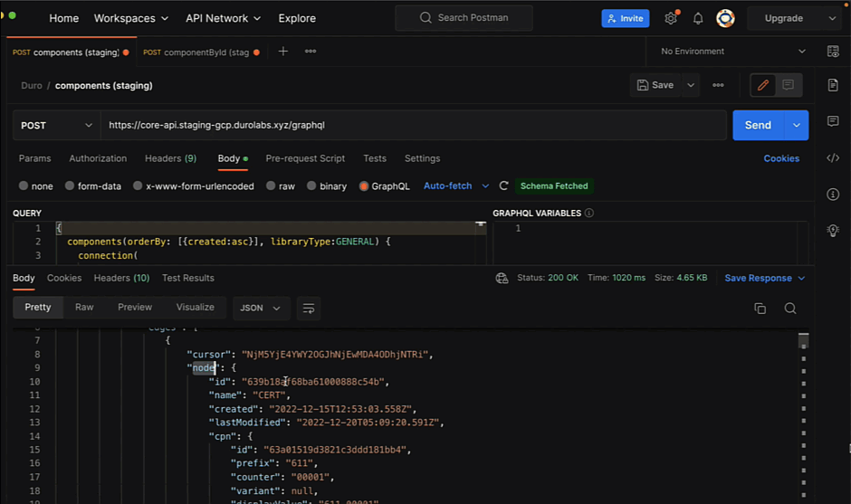Click Duro collection breadcrumb
Image resolution: width=851 pixels, height=504 pixels.
click(x=32, y=86)
